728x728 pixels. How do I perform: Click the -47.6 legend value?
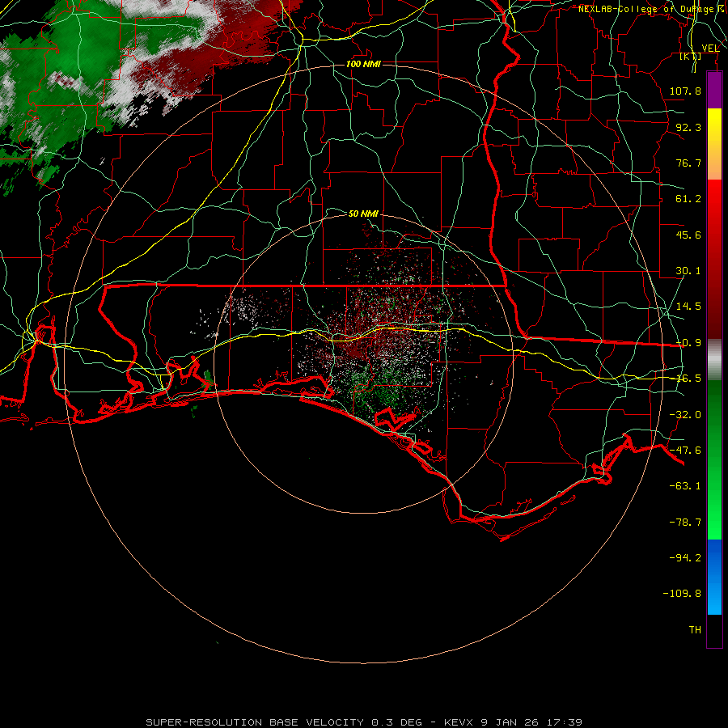[685, 451]
